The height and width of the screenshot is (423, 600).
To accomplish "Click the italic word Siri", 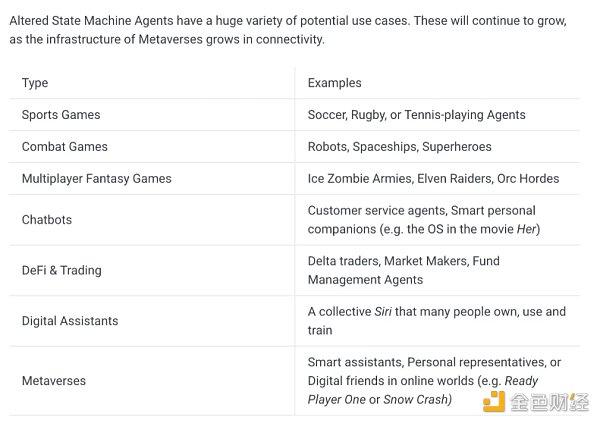I will click(x=383, y=312).
